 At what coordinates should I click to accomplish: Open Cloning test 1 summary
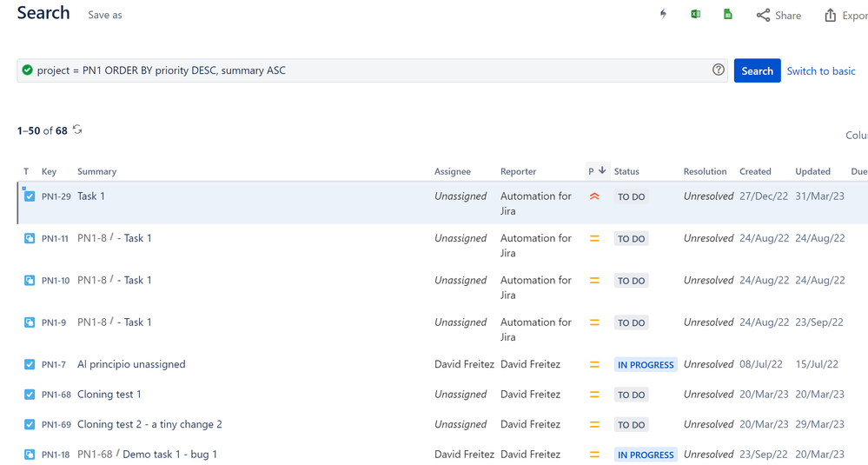109,394
